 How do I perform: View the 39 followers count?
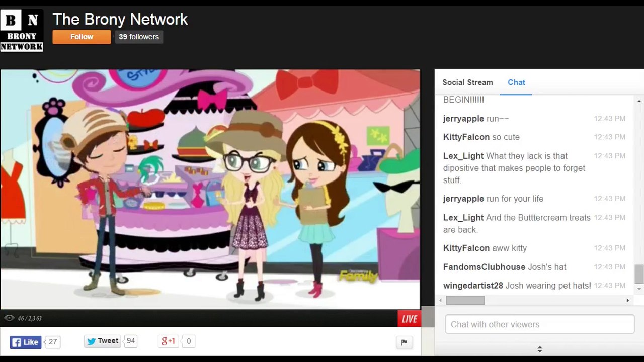139,37
